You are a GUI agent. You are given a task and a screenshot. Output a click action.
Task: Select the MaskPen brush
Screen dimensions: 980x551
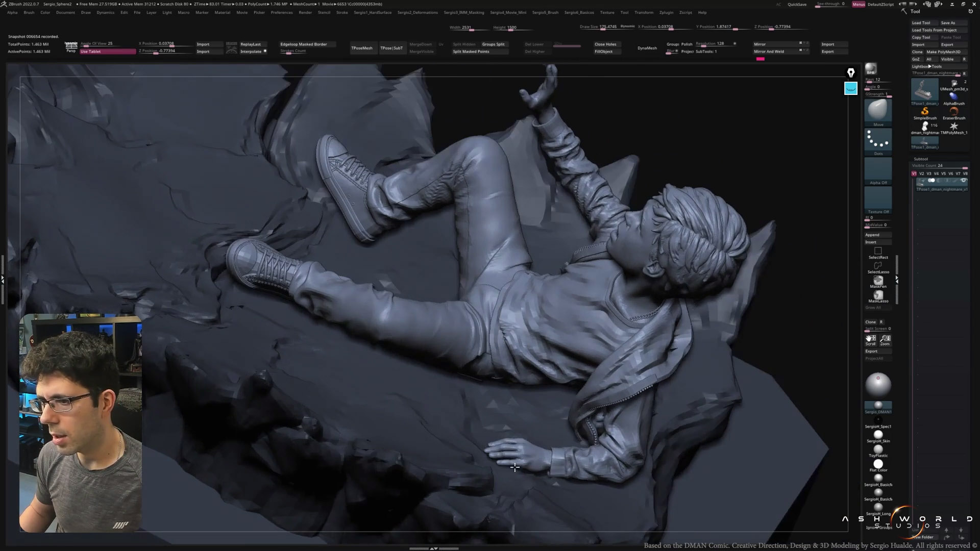(x=878, y=281)
